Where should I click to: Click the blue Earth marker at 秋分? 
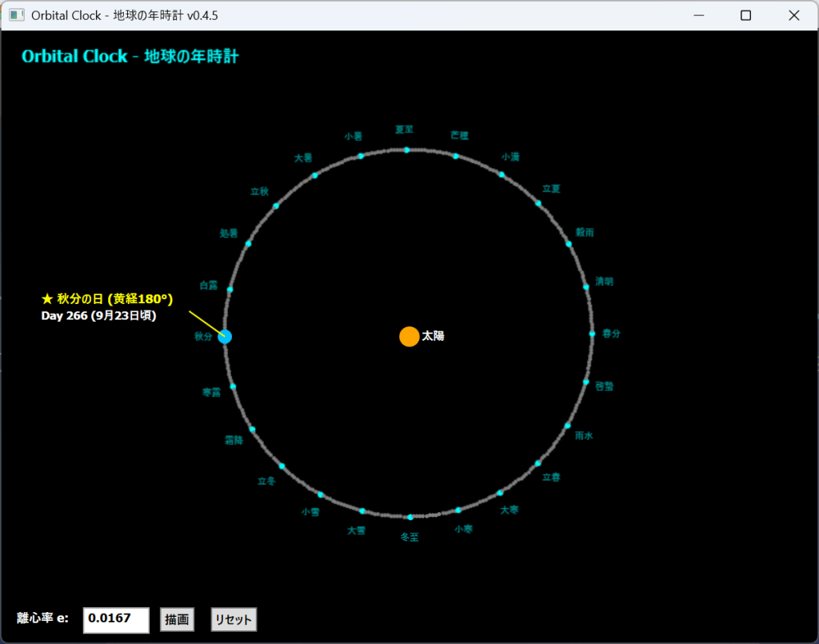pos(225,337)
